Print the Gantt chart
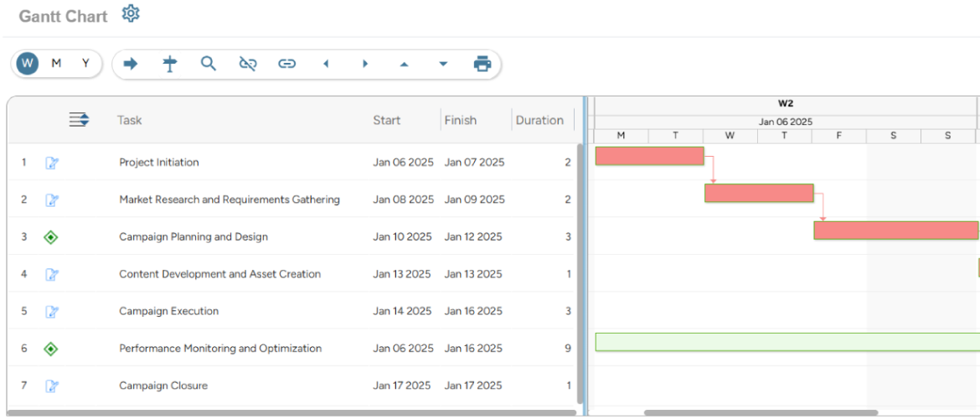The width and height of the screenshot is (980, 419). [x=482, y=64]
